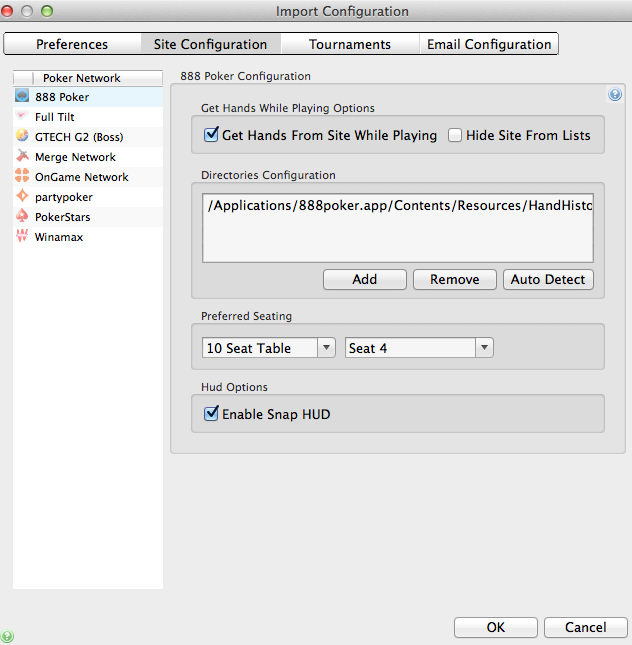Select the 888poker HandHistory directory entry
The height and width of the screenshot is (645, 632).
[x=398, y=205]
